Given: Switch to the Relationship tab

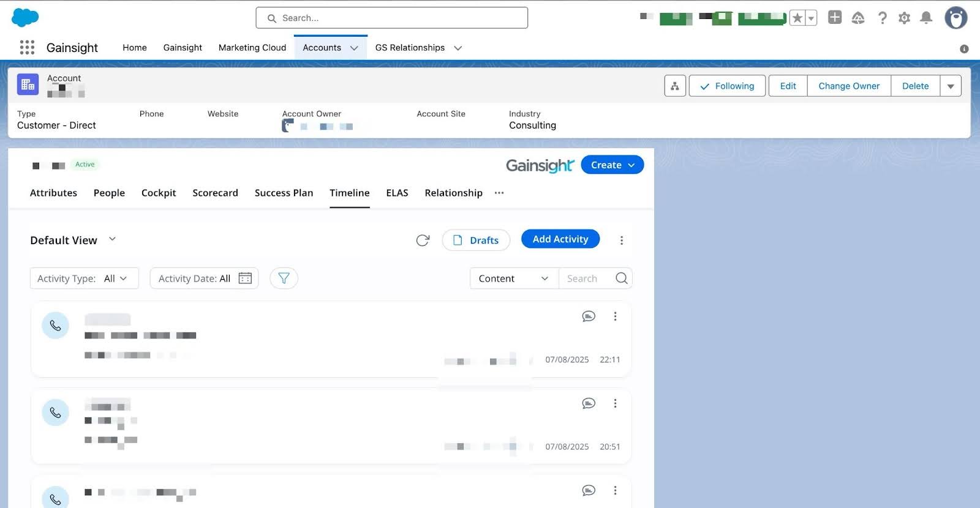Looking at the screenshot, I should tap(453, 193).
